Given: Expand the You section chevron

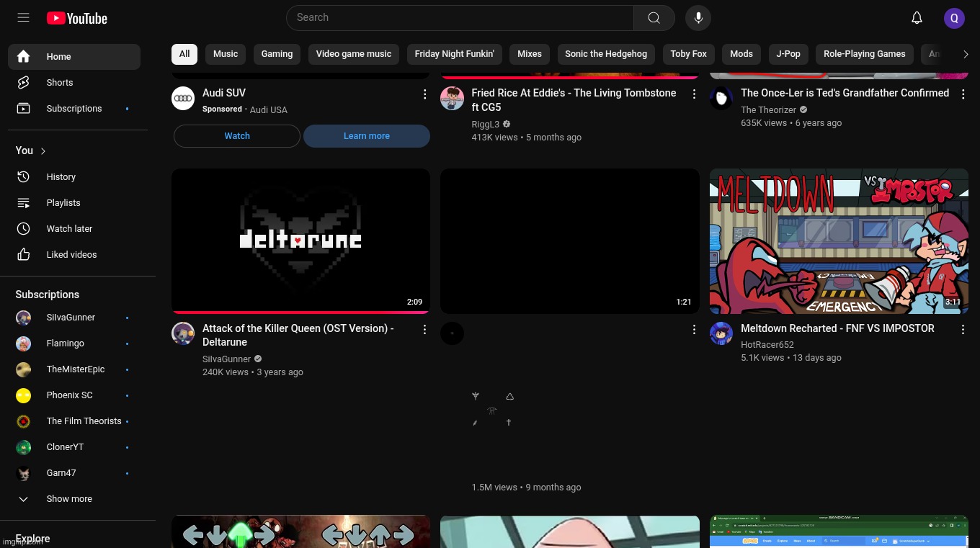Looking at the screenshot, I should tap(43, 151).
